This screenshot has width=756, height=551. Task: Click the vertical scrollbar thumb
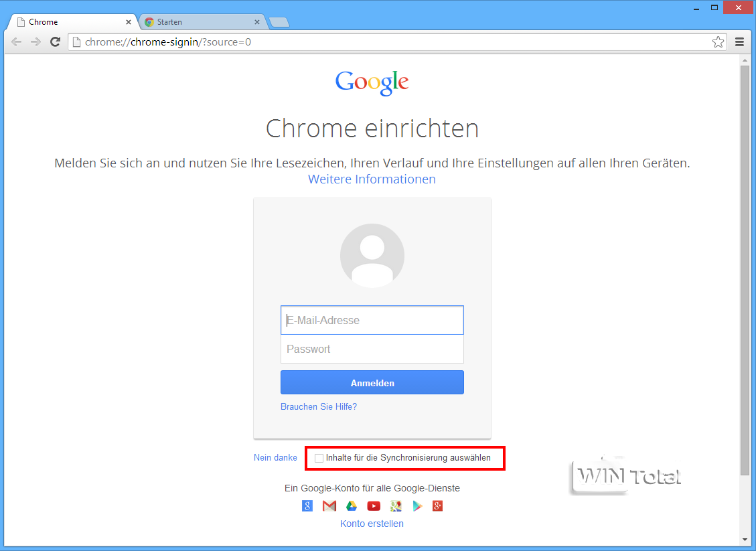[x=745, y=270]
